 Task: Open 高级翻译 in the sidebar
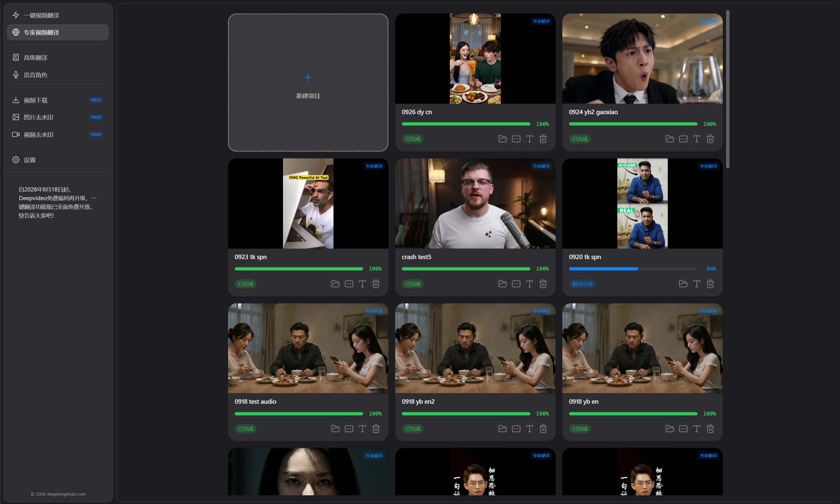coord(58,57)
